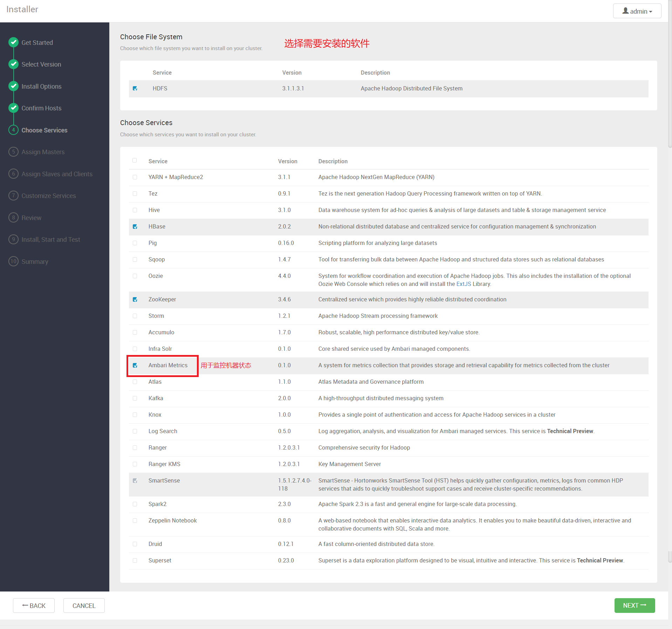The width and height of the screenshot is (672, 629).
Task: Check the Sqoop service checkbox
Action: coord(135,260)
